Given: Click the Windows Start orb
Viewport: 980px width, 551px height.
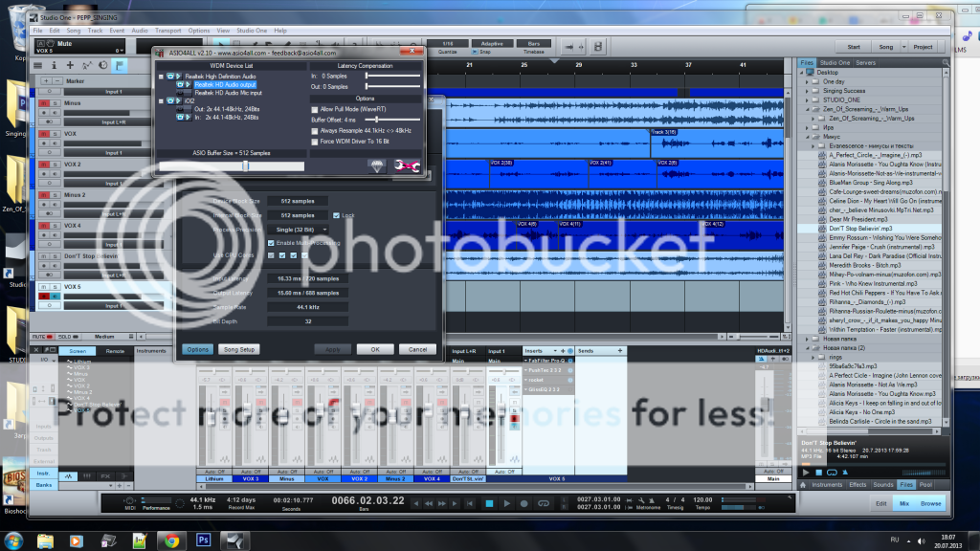Looking at the screenshot, I should 13,540.
